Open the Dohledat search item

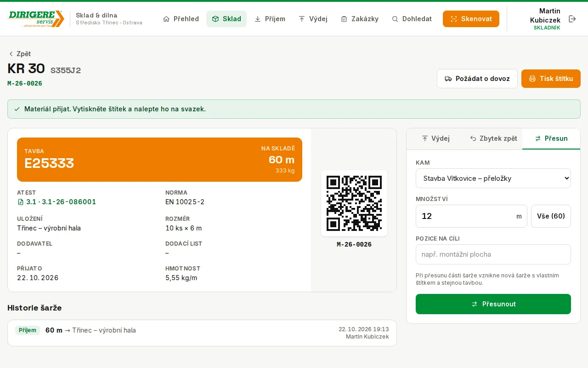coord(412,19)
